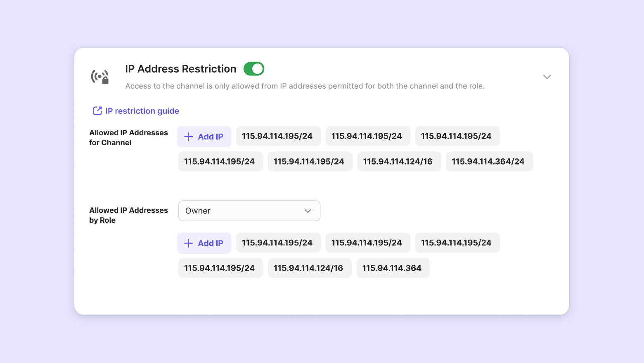Click Add IP text for channel addresses
The image size is (644, 363).
[x=211, y=137]
